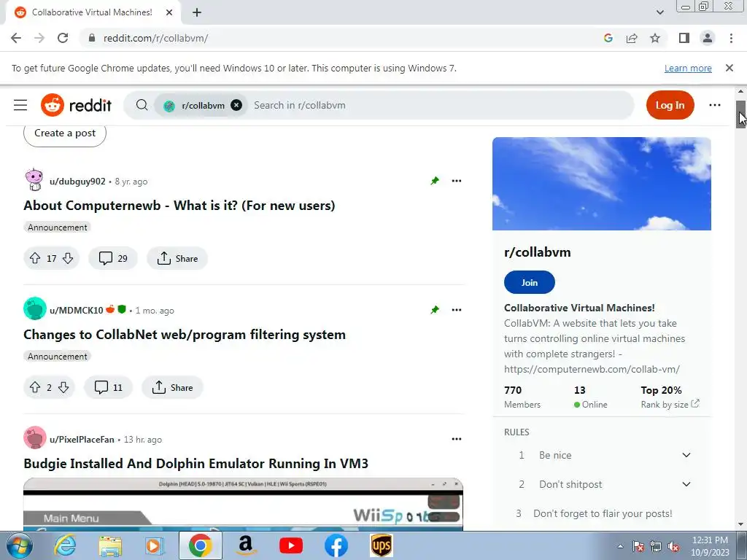747x560 pixels.
Task: Open YouTube from taskbar
Action: tap(291, 545)
